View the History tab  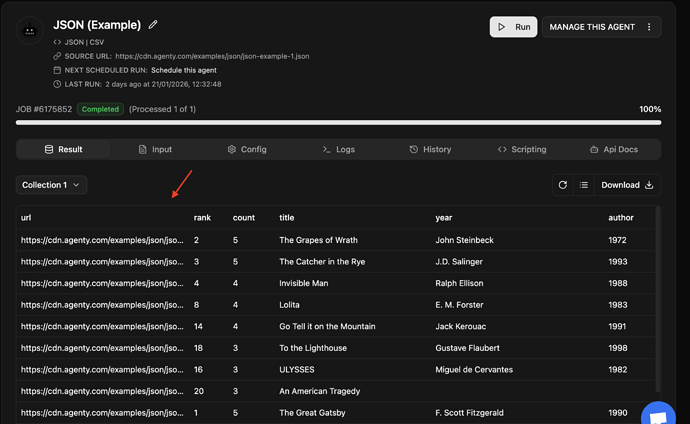(430, 149)
